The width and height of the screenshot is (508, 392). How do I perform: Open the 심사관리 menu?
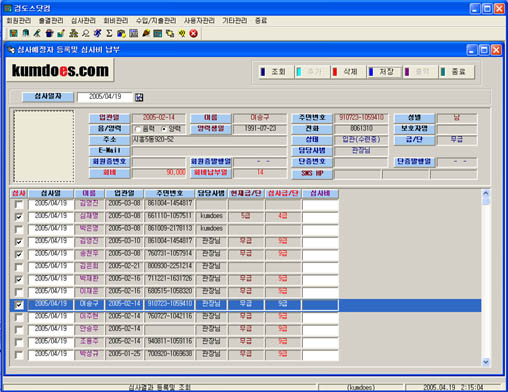[83, 21]
